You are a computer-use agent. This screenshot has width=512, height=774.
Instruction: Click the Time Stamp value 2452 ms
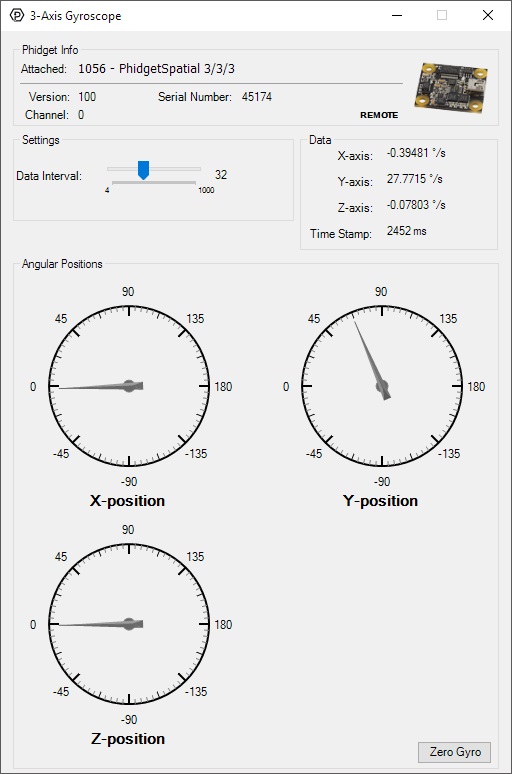coord(406,231)
